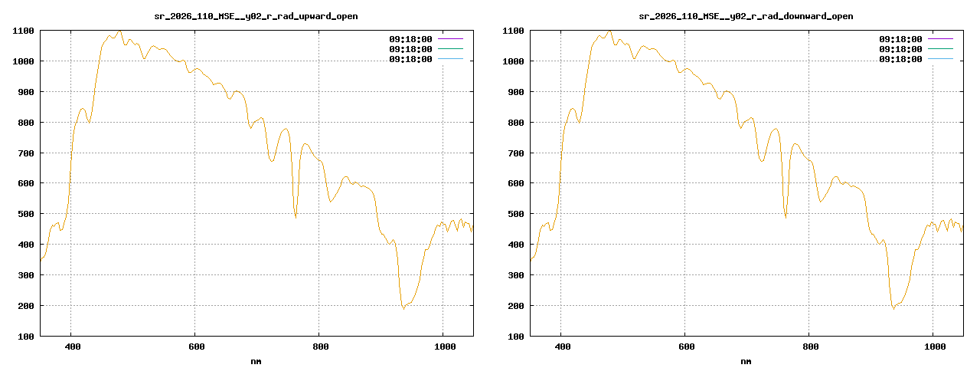Click the 400 x-axis tick on upward chart
This screenshot has height=368, width=980.
(72, 347)
